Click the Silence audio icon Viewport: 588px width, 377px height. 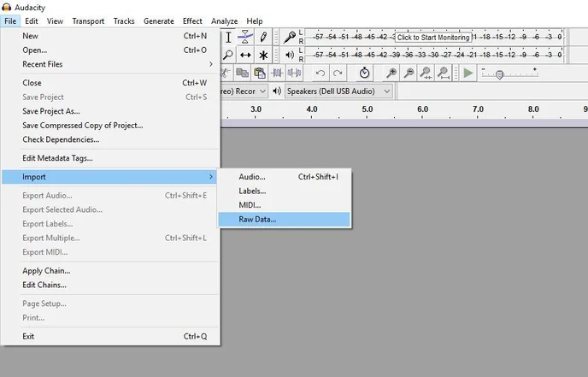pyautogui.click(x=294, y=73)
